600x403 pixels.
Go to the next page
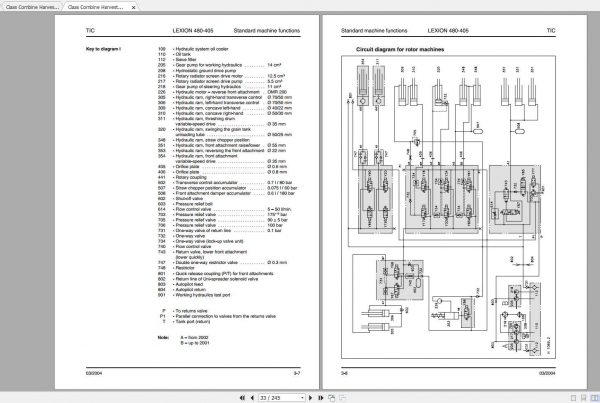coord(310,398)
